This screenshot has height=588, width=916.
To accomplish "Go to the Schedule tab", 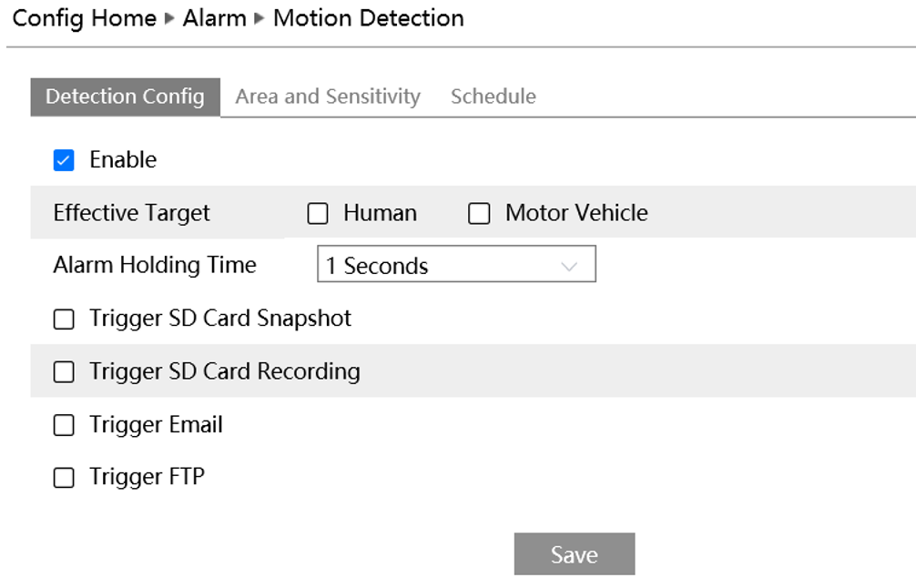I will tap(493, 97).
